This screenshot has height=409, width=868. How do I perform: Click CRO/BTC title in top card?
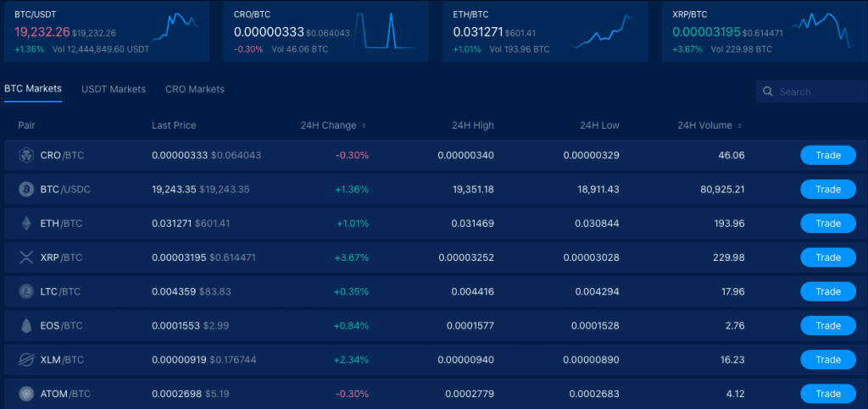252,15
